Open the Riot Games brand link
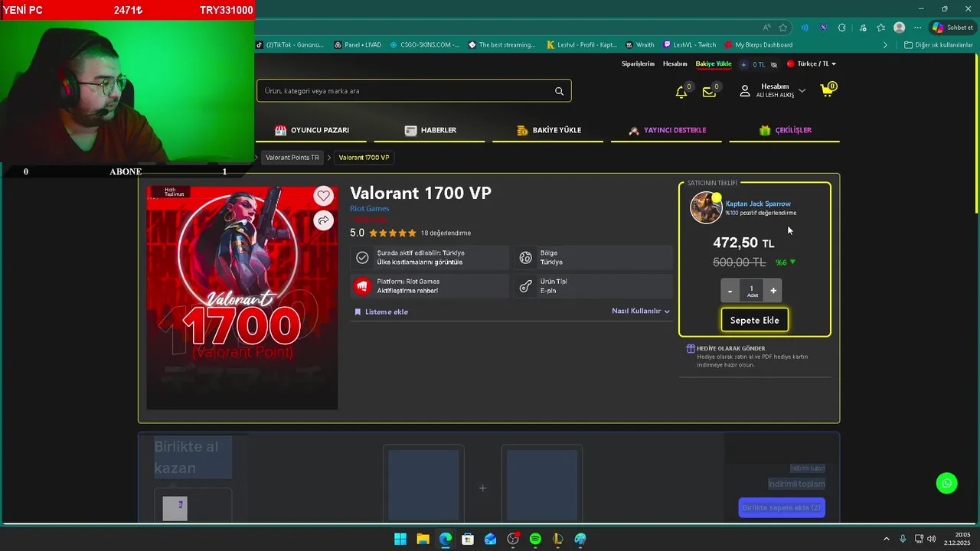 coord(370,208)
